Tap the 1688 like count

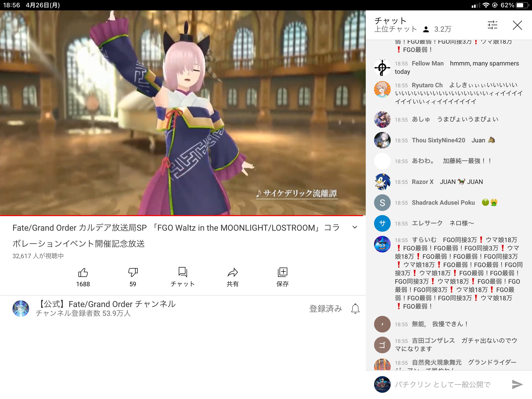83,284
